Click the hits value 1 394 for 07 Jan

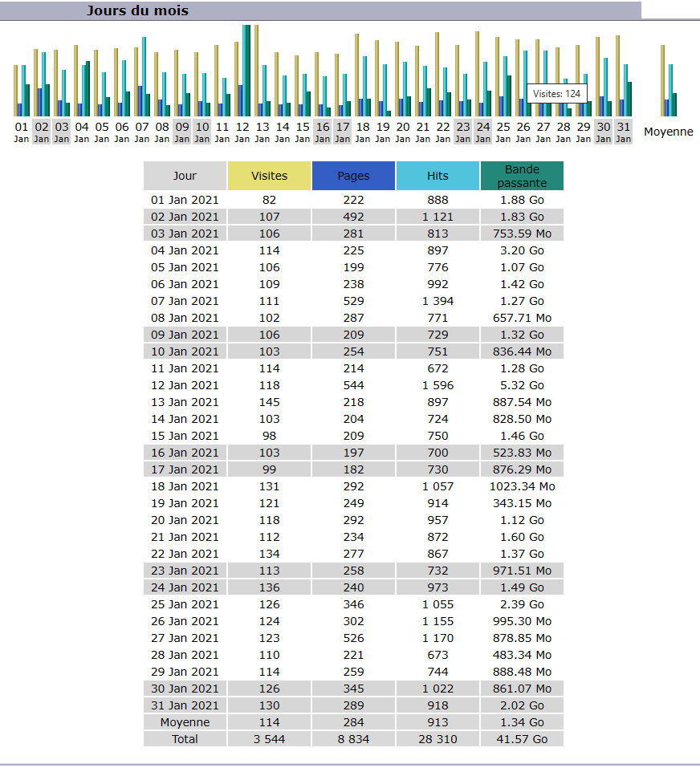[x=437, y=301]
